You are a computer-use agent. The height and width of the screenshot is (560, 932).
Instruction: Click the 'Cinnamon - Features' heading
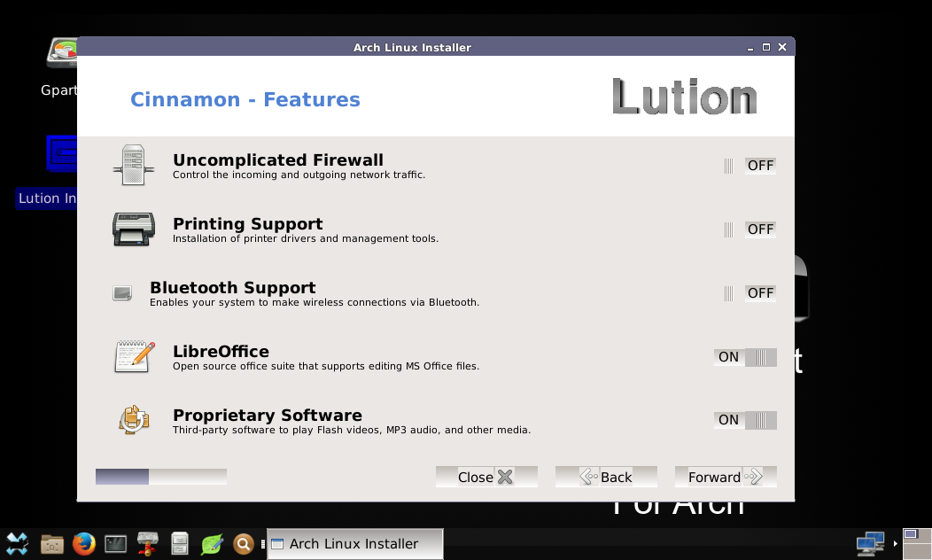tap(245, 99)
